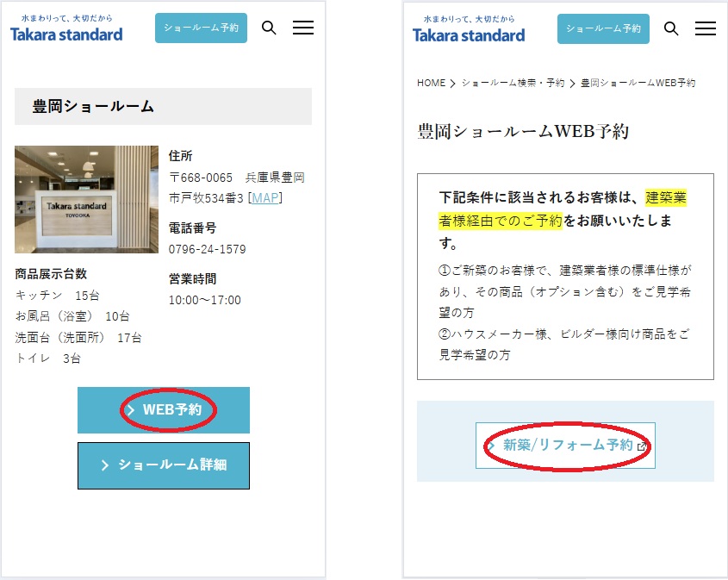Click 豊岡ショールームWEB予約 breadcrumb item
This screenshot has width=728, height=580.
(x=638, y=83)
